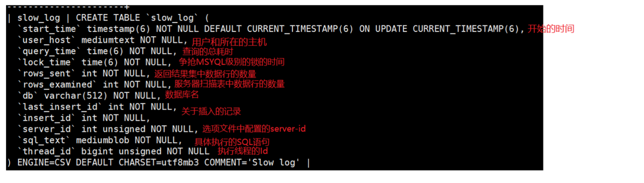Click the COMMENT='Slow log' text
This screenshot has width=644, height=183.
tap(252, 162)
